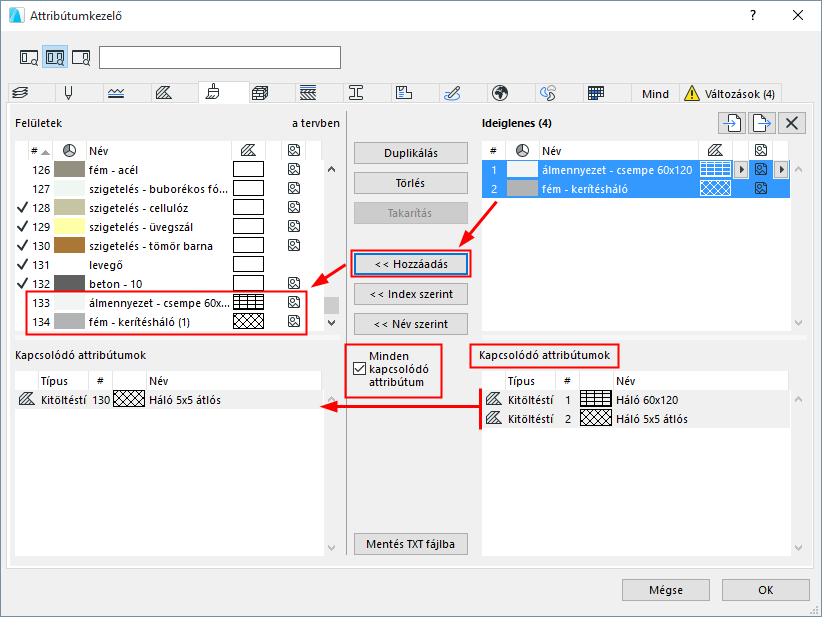Click the X clear temporary list icon
Image resolution: width=822 pixels, height=617 pixels.
pyautogui.click(x=792, y=123)
